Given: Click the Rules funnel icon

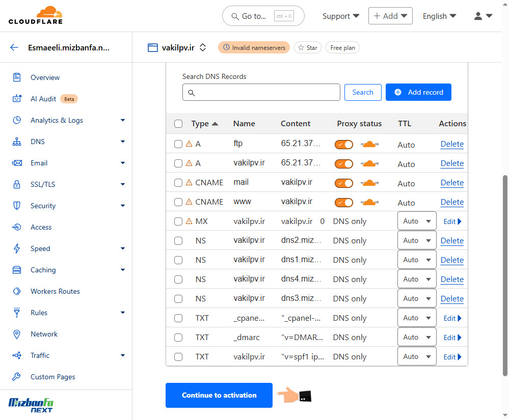Looking at the screenshot, I should click(17, 313).
